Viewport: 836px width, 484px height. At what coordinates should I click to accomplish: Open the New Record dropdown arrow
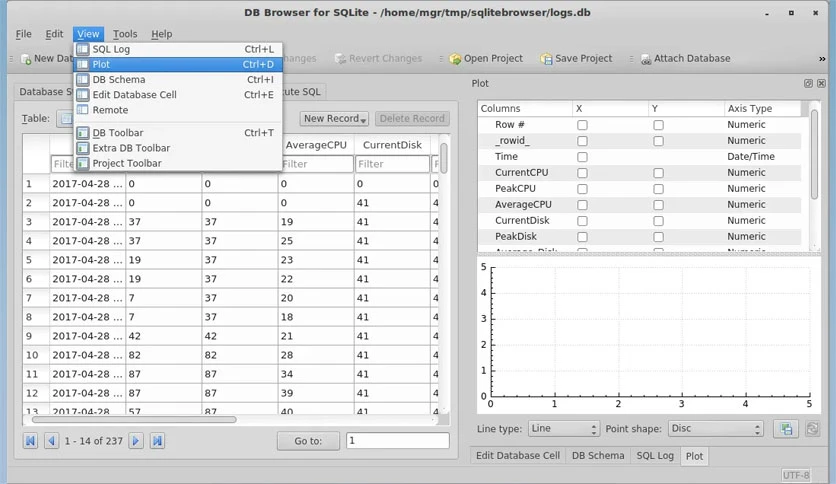tap(363, 119)
